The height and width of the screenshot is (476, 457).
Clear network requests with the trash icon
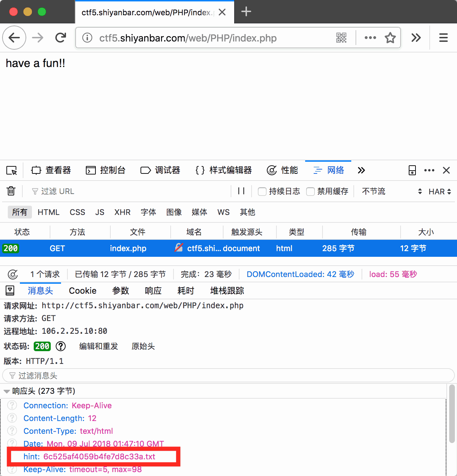11,191
